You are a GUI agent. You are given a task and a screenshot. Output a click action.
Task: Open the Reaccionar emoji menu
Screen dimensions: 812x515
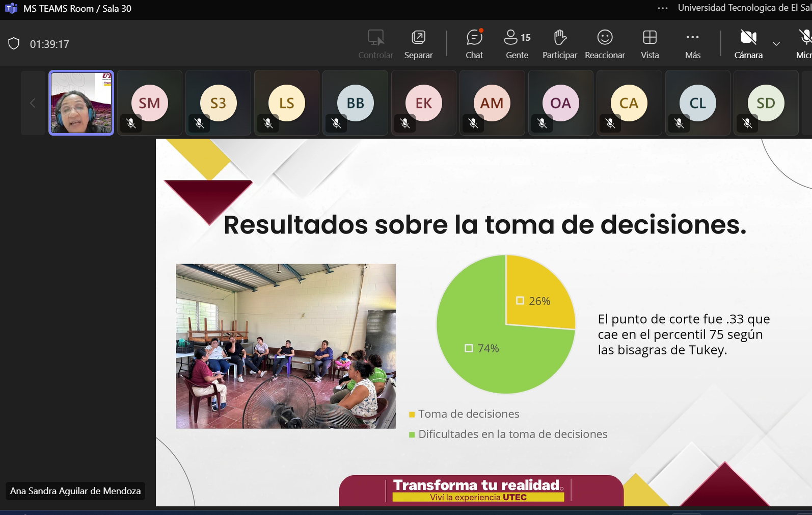[605, 44]
